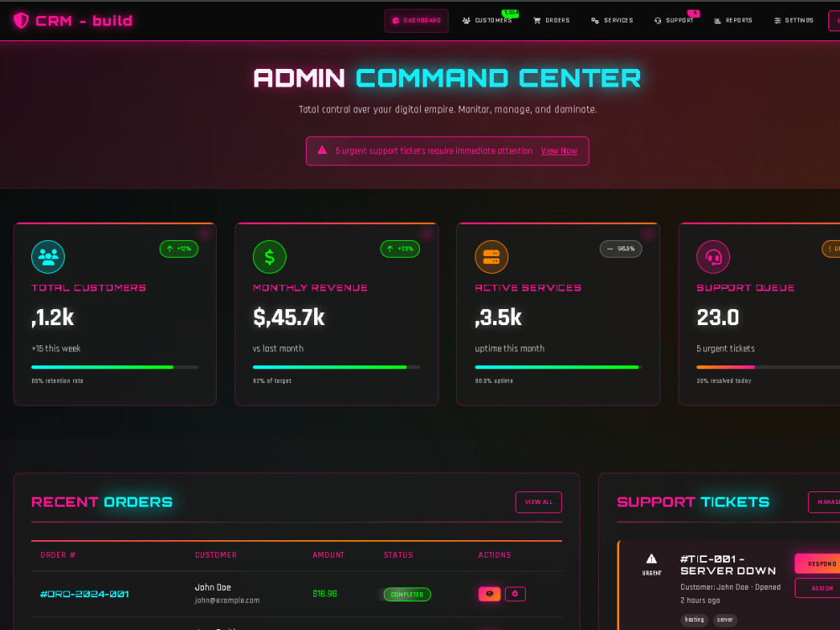
Task: Assign ticket TIC-001 Server Down
Action: pyautogui.click(x=818, y=588)
